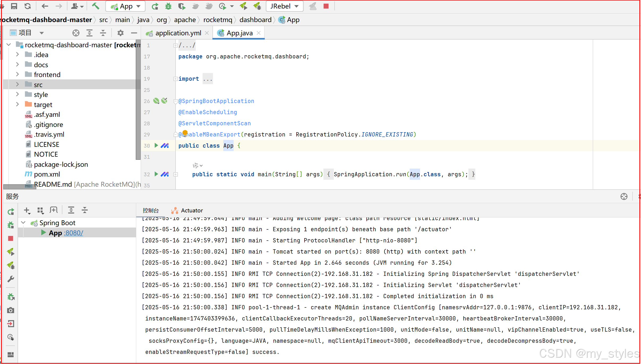Toggle the import fold marker on line 19
Viewport: 641px width, 364px height.
(175, 79)
